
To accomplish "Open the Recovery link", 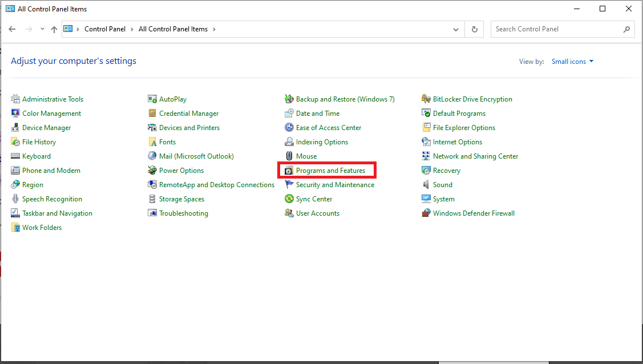I will (x=447, y=171).
